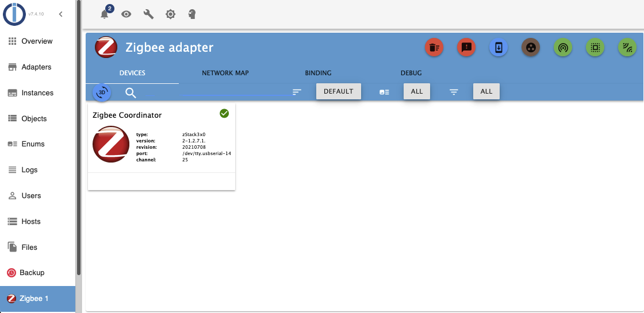Click the channel value 25

pos(185,160)
